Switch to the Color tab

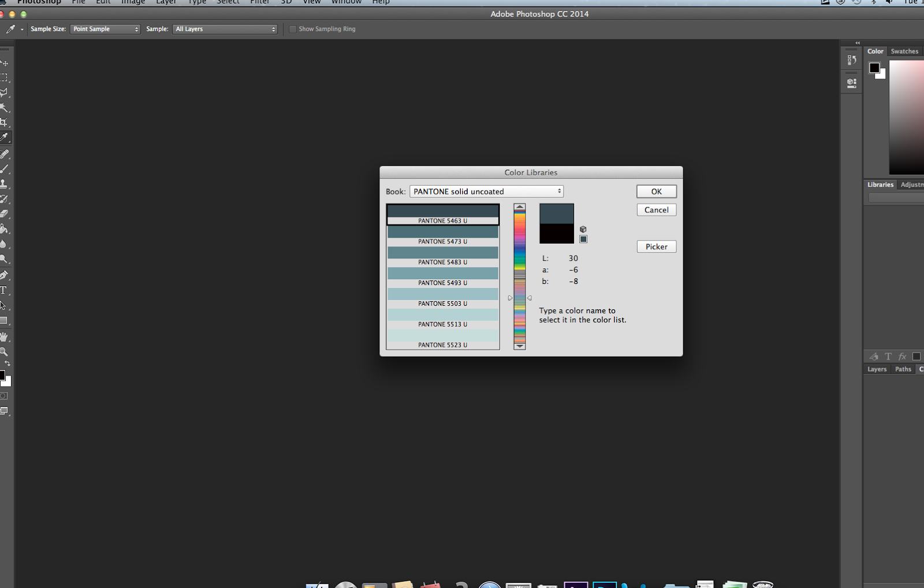(x=875, y=51)
